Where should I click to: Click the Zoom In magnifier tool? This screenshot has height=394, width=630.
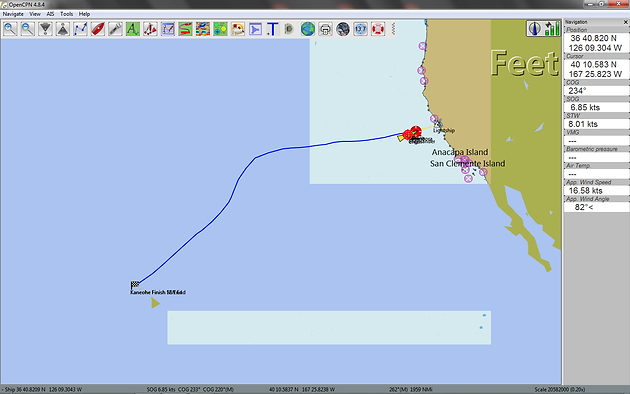[x=10, y=29]
